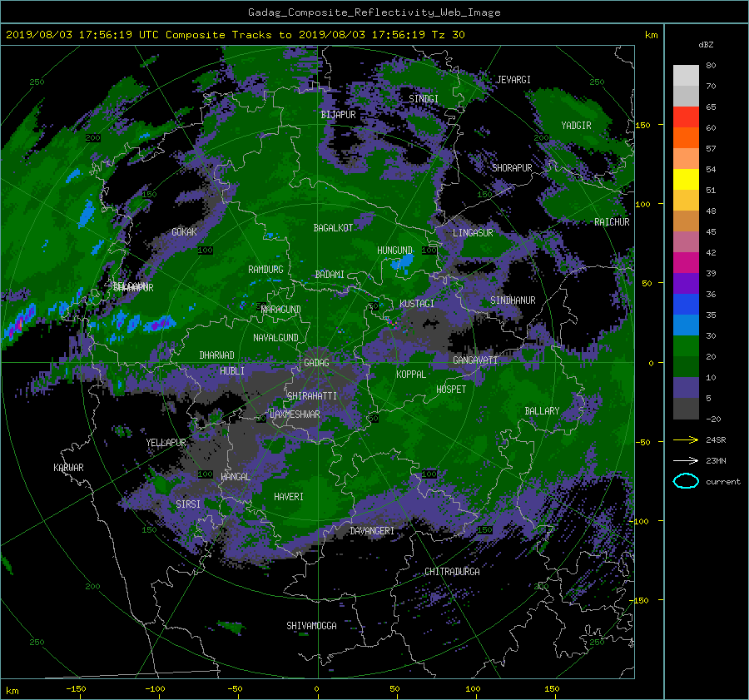The width and height of the screenshot is (749, 700).
Task: Click the DHARWAD city label
Action: [216, 355]
